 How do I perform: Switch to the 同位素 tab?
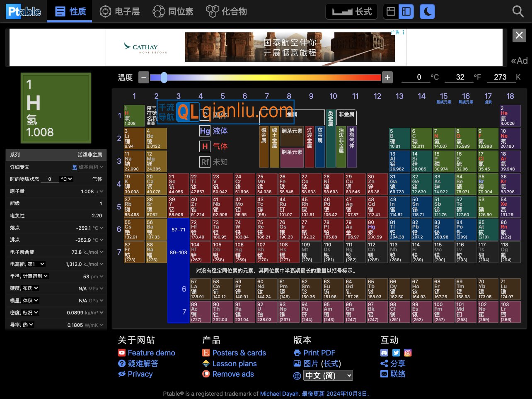173,11
